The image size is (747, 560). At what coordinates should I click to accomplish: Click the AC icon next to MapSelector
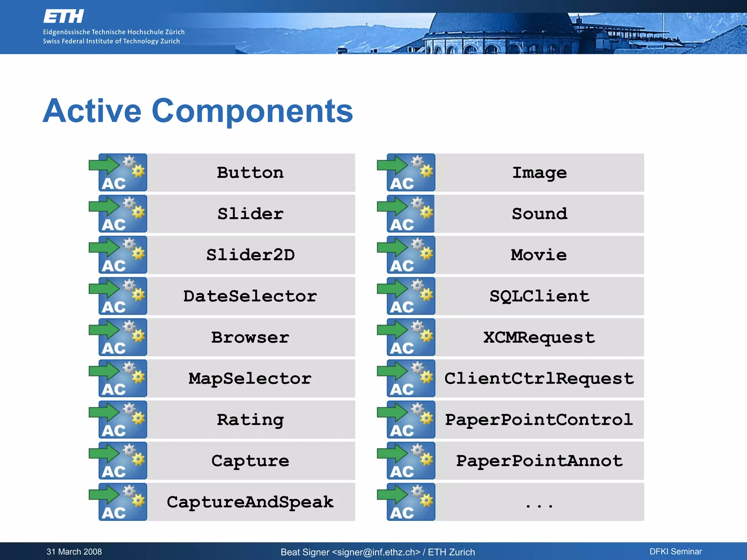click(x=118, y=378)
